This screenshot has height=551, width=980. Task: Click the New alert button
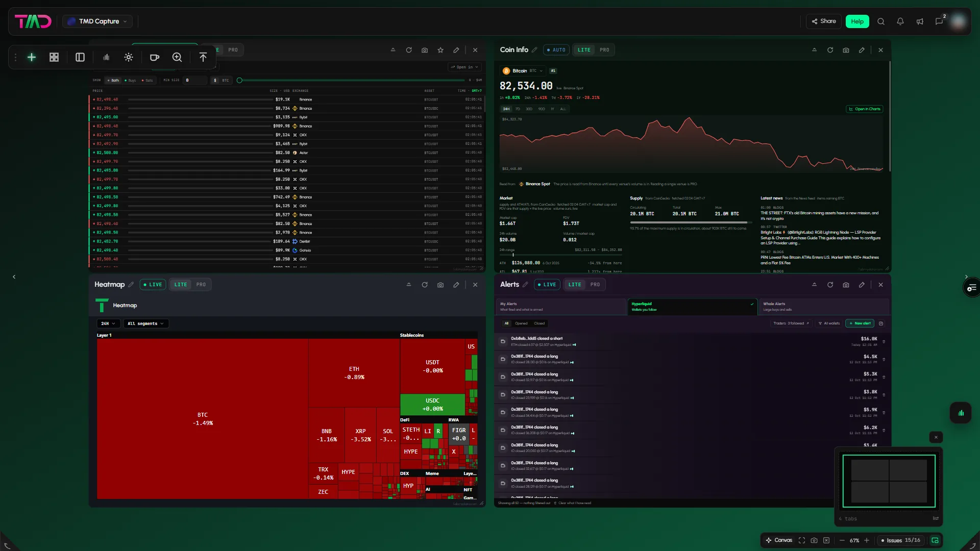pyautogui.click(x=860, y=323)
